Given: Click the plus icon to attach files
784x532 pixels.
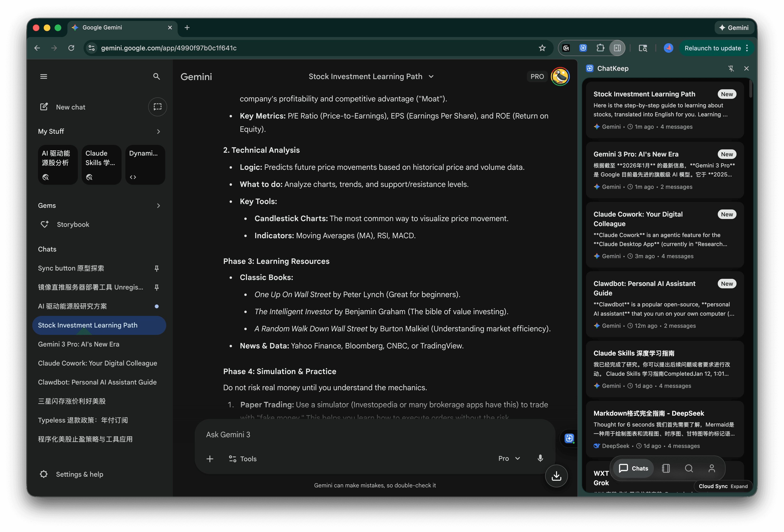Looking at the screenshot, I should [210, 459].
